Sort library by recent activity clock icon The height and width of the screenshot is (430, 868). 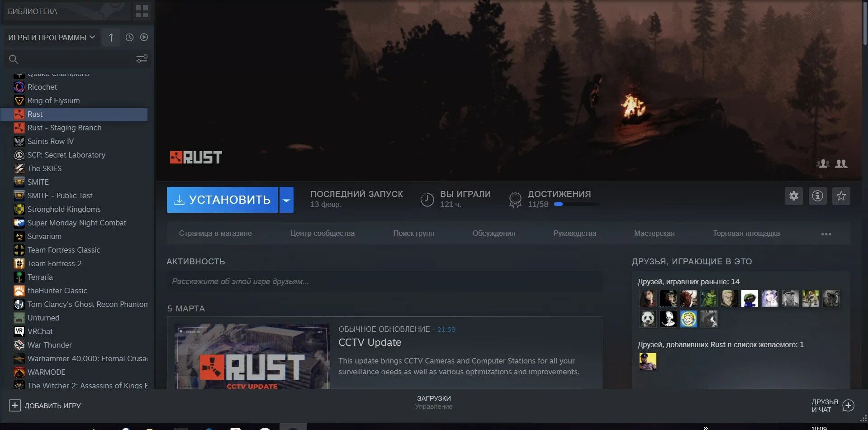[x=129, y=38]
